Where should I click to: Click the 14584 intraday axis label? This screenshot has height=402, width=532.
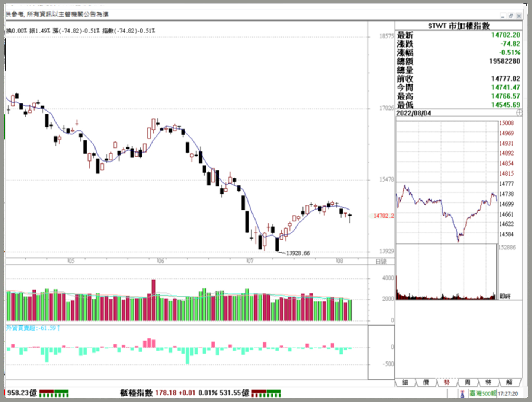tap(506, 234)
